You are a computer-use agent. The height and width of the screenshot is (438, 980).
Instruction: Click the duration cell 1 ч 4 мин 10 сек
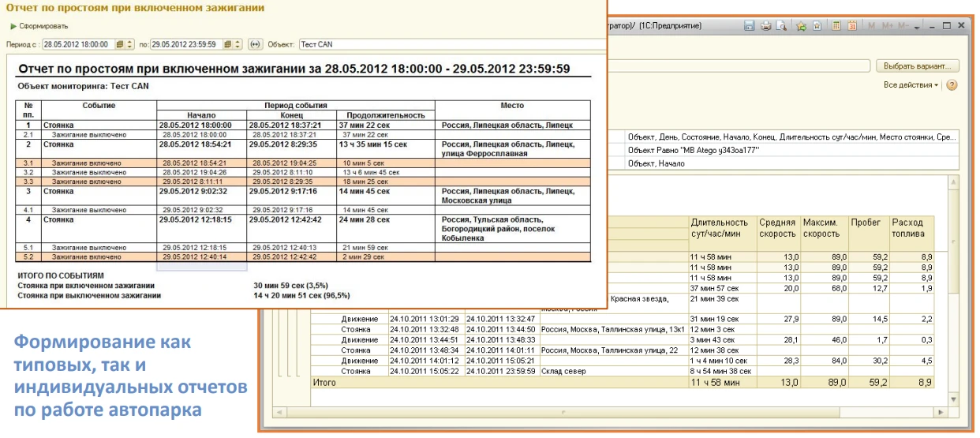pos(721,360)
